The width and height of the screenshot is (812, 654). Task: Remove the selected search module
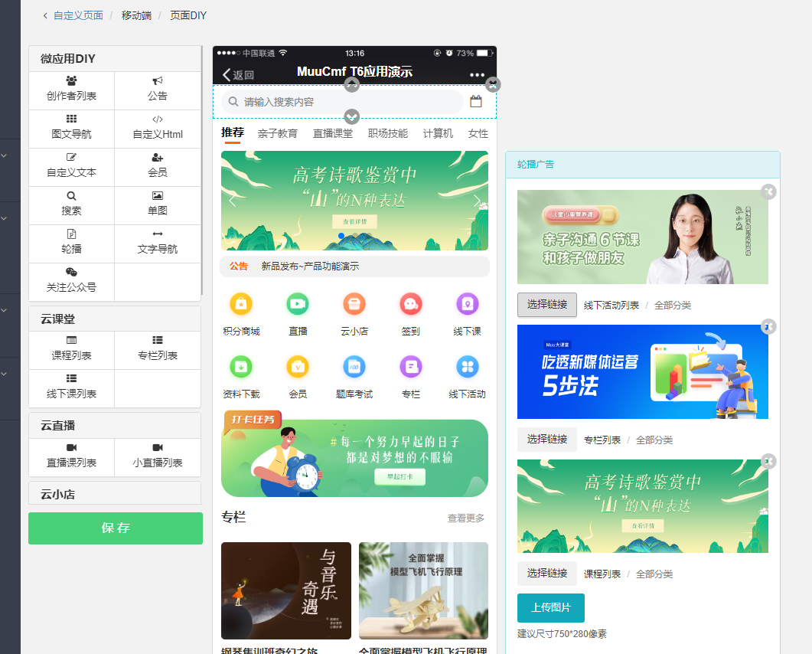(493, 84)
